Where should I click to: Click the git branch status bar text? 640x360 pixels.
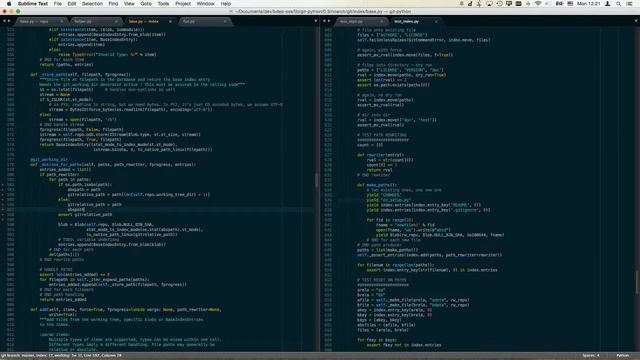pos(61,356)
